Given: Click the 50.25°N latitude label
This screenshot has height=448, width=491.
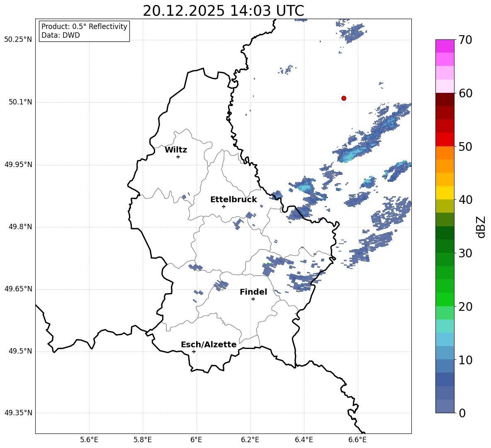Looking at the screenshot, I should [18, 40].
